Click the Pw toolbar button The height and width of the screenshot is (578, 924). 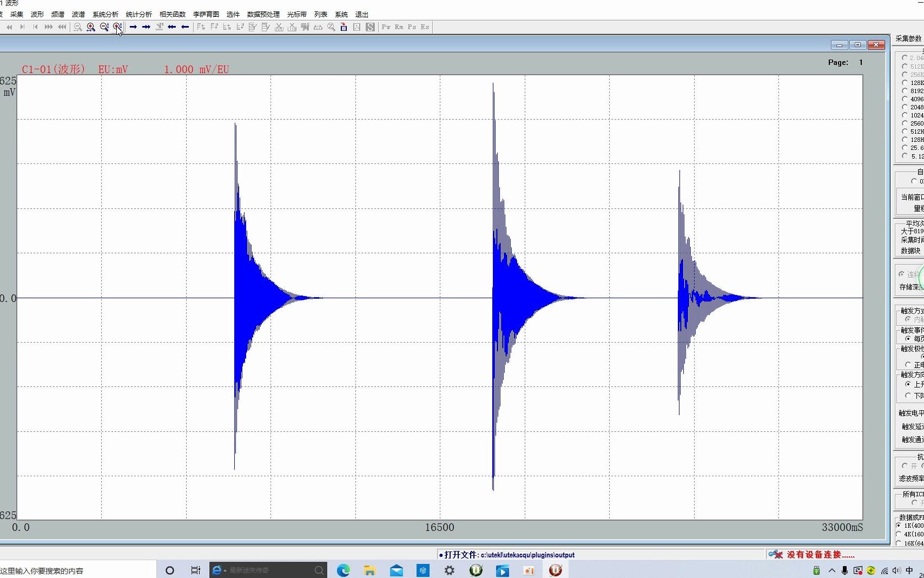point(386,27)
